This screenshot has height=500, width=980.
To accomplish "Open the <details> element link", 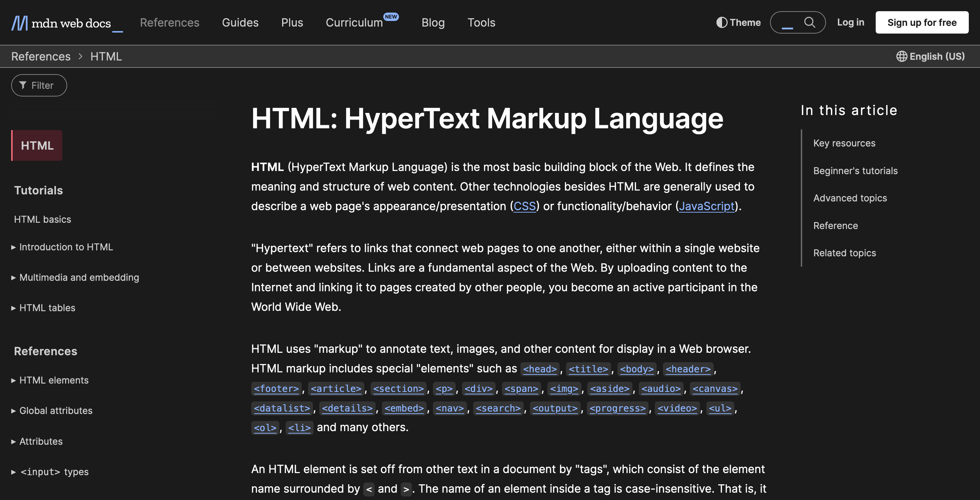I will pos(347,408).
